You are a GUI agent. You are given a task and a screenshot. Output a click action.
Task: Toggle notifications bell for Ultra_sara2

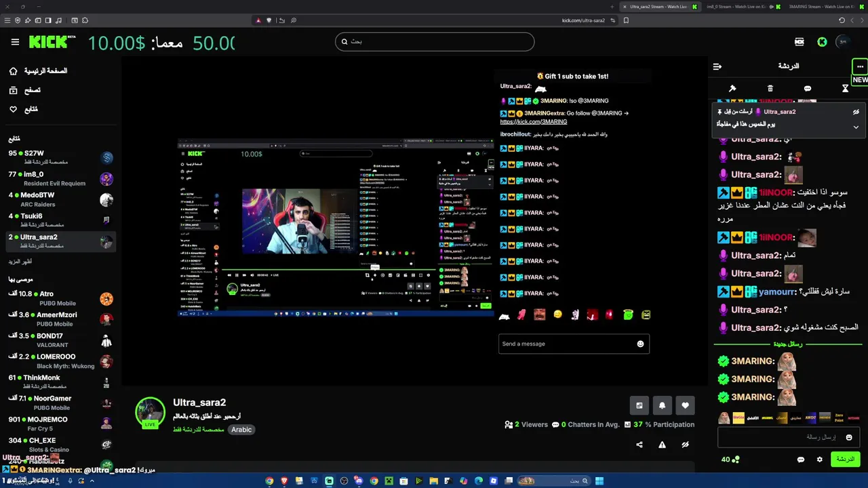tap(662, 405)
